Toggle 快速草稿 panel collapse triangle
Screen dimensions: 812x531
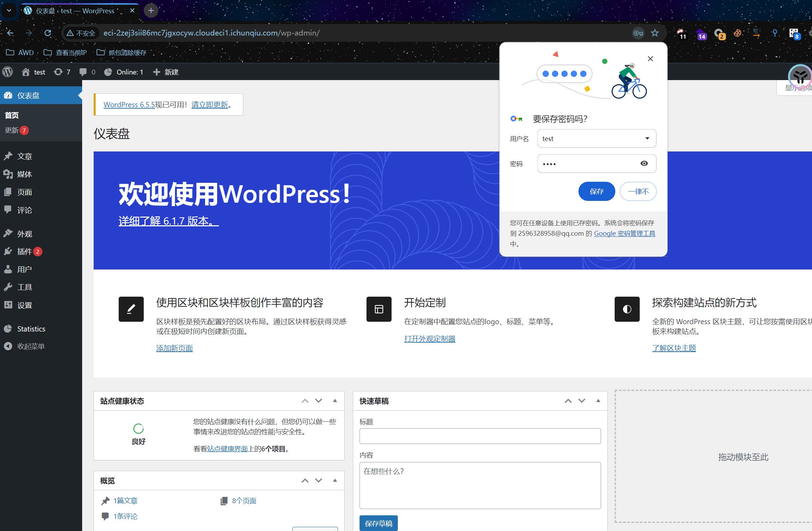tap(598, 401)
